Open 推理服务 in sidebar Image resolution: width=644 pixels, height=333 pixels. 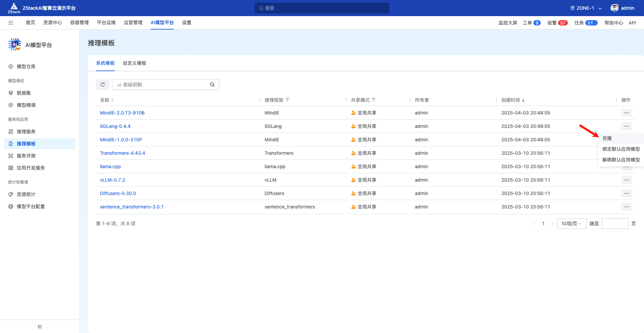point(40,132)
